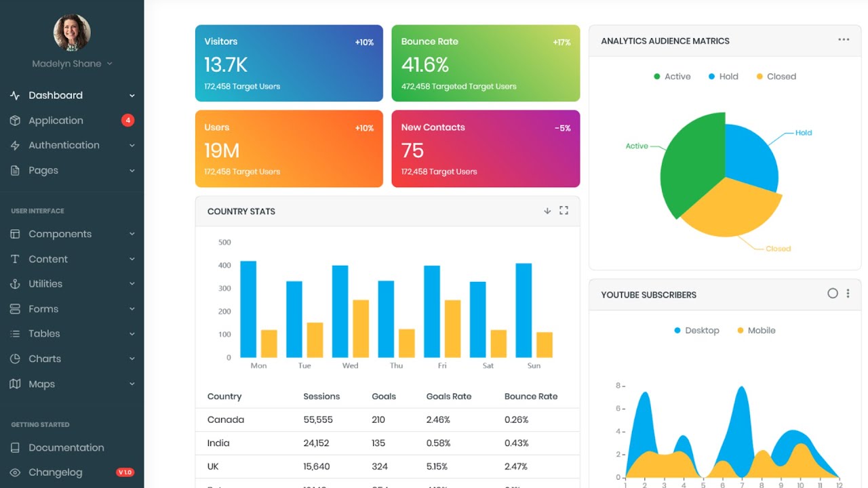Open the Charts sidebar menu item
The width and height of the screenshot is (868, 488).
[72, 359]
